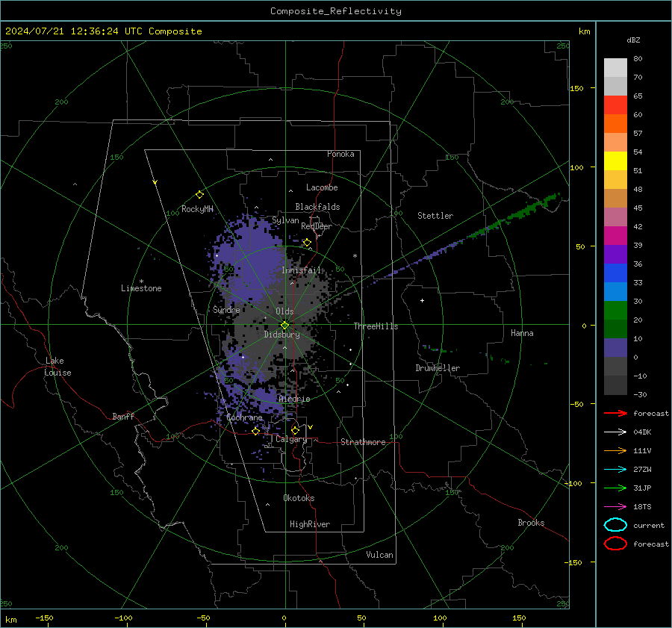
Task: Click the Drumheller label
Action: (x=438, y=368)
